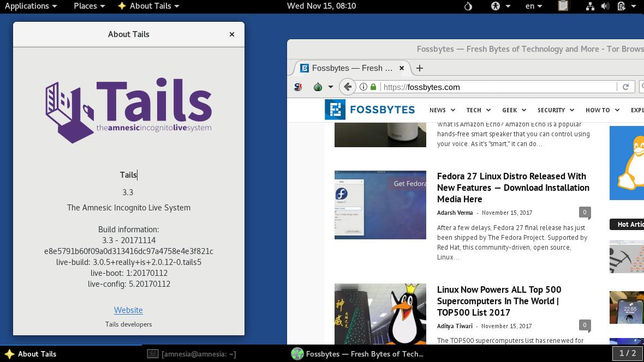Click the Tor onion status icon in top bar

pos(468,6)
